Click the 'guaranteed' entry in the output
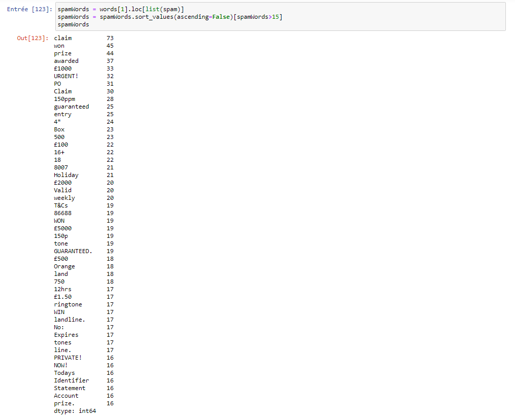The height and width of the screenshot is (420, 515). (x=72, y=107)
